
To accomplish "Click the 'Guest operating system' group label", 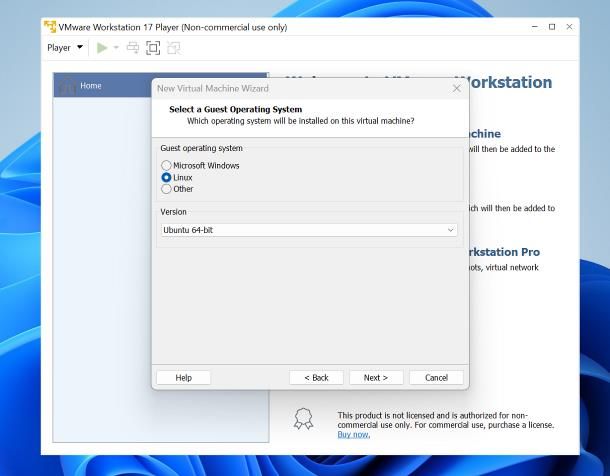I will pos(202,148).
